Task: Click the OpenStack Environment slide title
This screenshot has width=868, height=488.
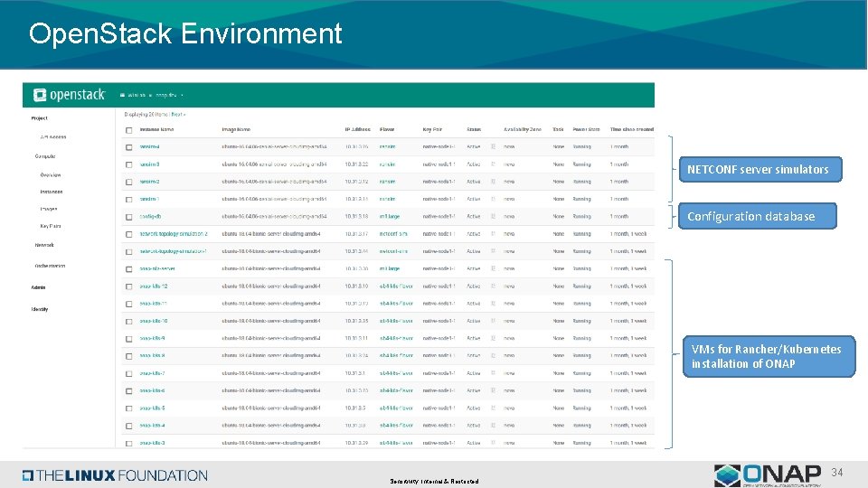Action: pos(185,33)
